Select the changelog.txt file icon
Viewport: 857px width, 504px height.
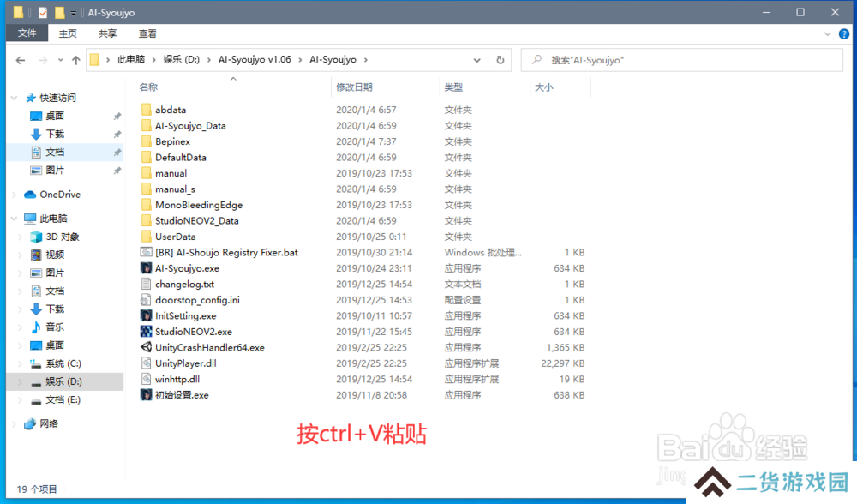pyautogui.click(x=146, y=285)
